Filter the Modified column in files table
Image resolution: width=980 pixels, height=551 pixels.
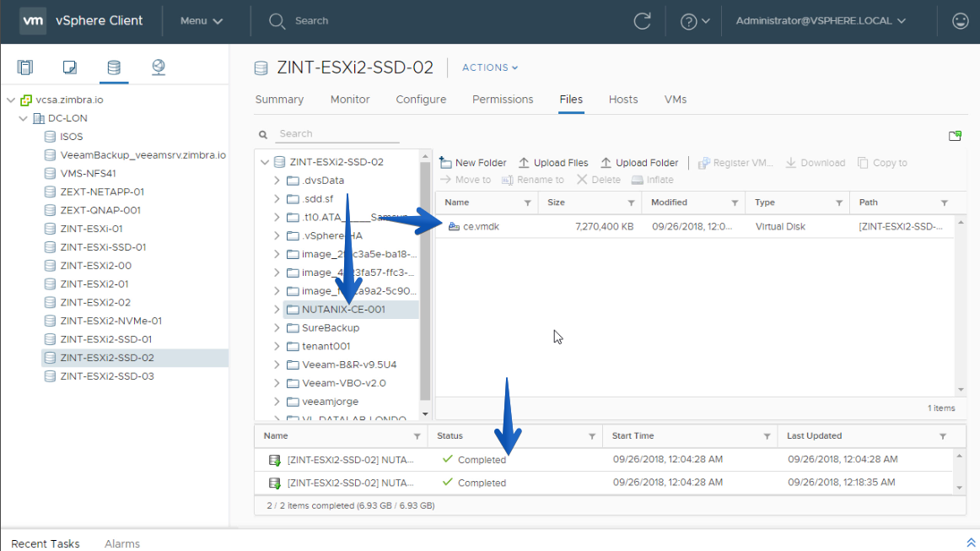tap(735, 203)
